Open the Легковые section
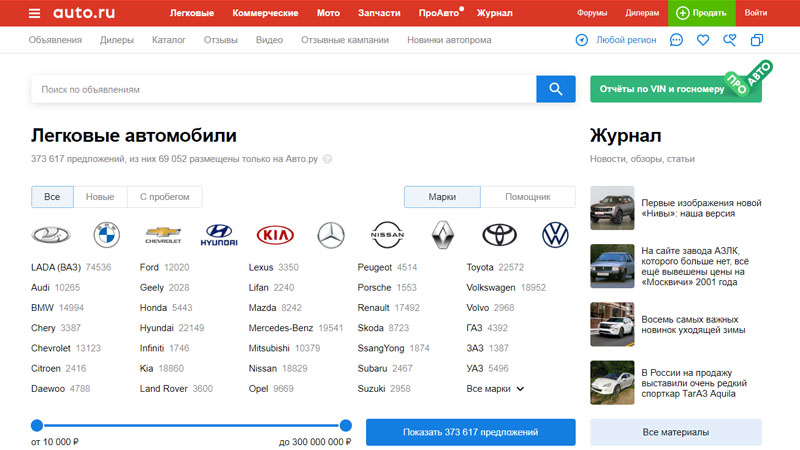Image resolution: width=800 pixels, height=450 pixels. 192,13
